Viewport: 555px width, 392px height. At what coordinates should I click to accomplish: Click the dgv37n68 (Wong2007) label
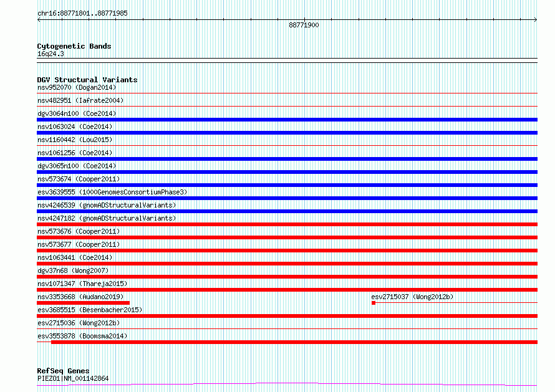coord(73,270)
